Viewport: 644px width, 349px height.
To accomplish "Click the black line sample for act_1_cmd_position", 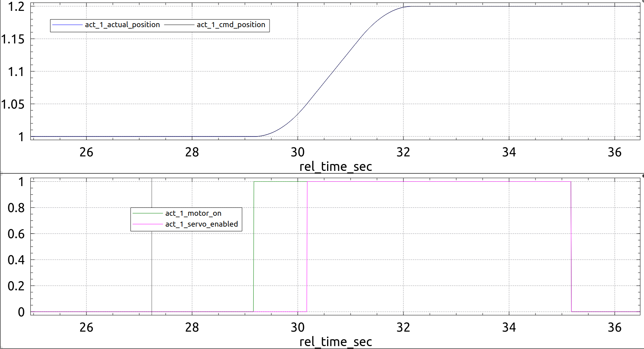I will tap(179, 25).
